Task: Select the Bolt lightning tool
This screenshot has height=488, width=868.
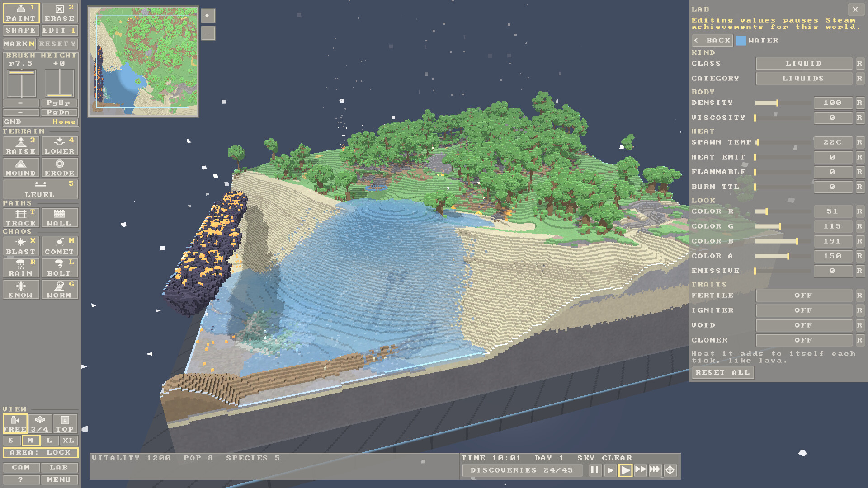Action: (60, 268)
